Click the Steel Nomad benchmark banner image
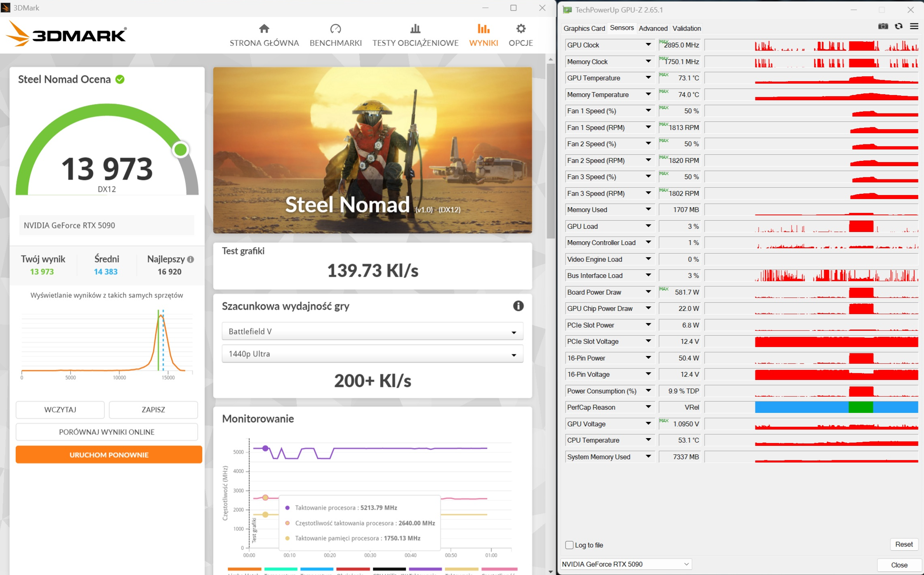 pyautogui.click(x=372, y=150)
